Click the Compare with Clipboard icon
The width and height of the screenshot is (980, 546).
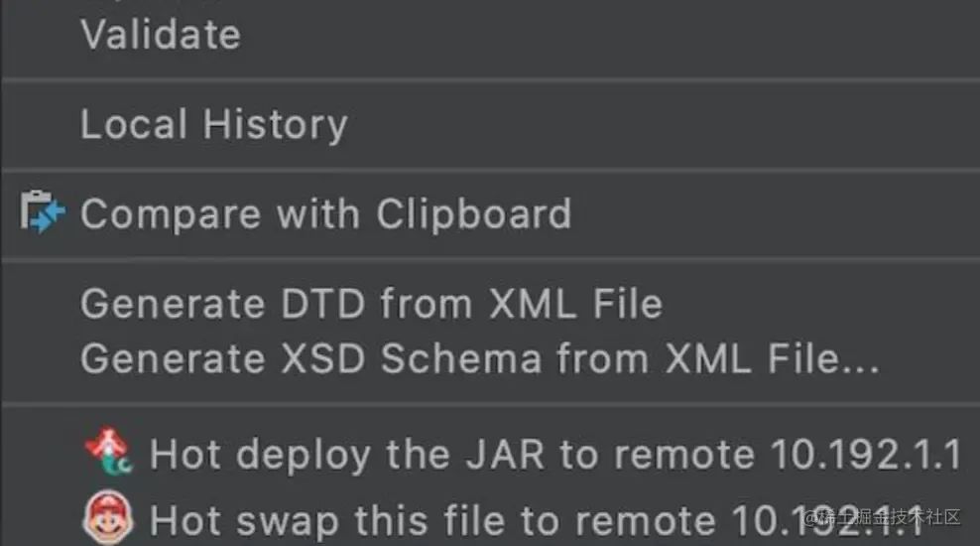(42, 212)
